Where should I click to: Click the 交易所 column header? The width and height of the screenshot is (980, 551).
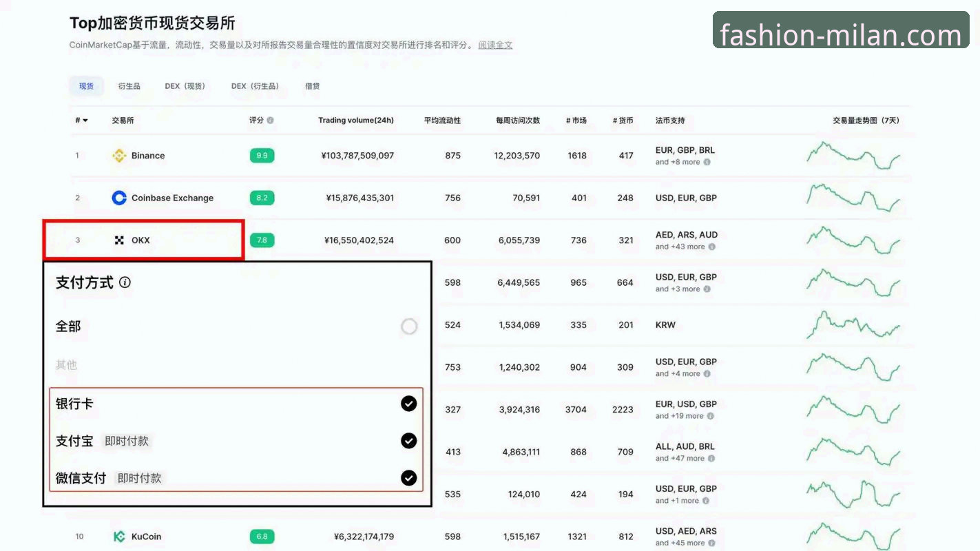[x=123, y=121]
